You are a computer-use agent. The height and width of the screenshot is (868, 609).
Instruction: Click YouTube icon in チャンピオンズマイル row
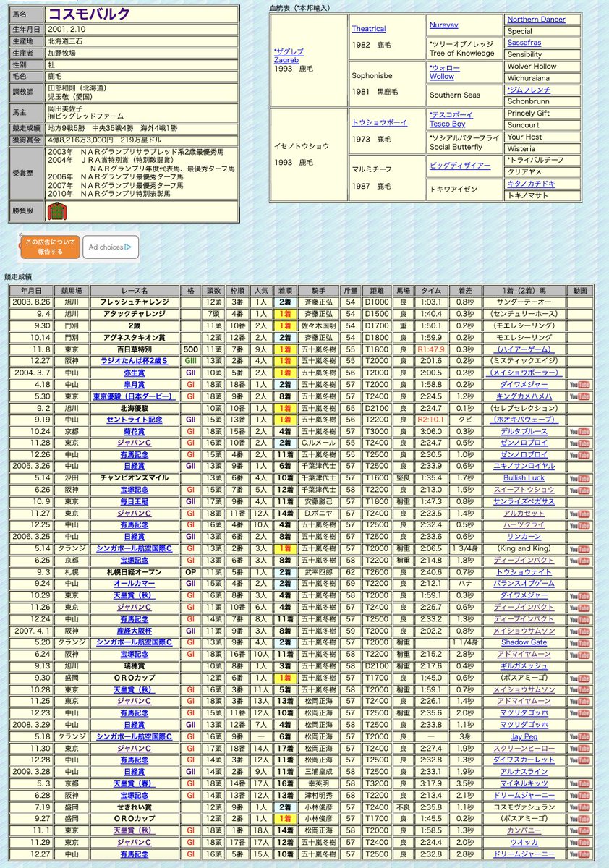coord(579,478)
